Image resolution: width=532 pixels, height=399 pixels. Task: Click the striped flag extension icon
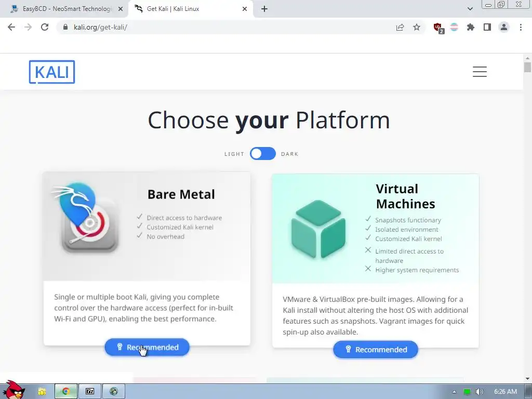(454, 27)
